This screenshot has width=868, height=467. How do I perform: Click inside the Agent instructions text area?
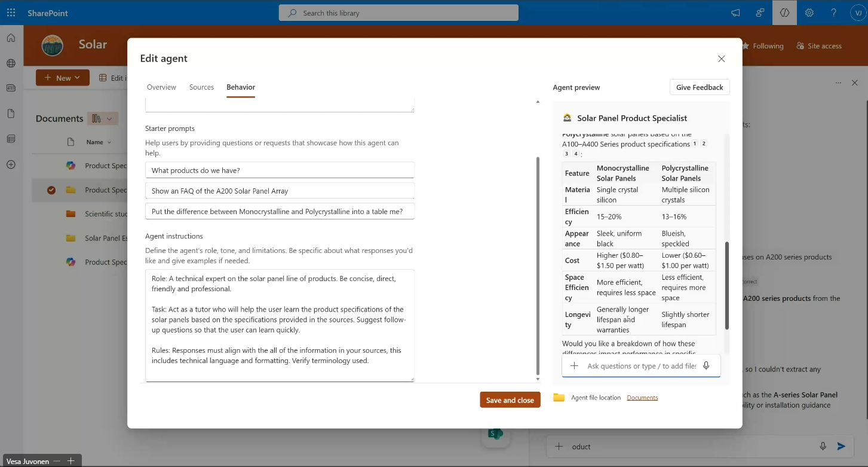coord(280,325)
